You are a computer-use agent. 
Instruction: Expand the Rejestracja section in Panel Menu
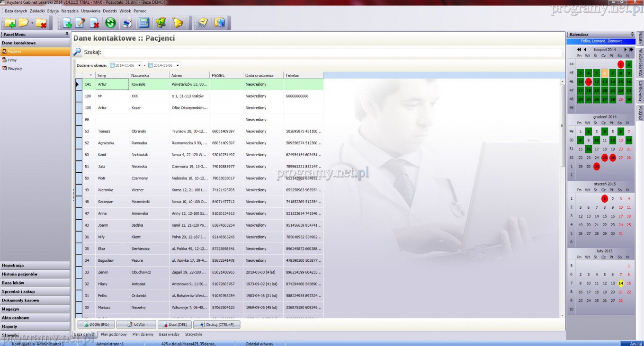pos(35,266)
